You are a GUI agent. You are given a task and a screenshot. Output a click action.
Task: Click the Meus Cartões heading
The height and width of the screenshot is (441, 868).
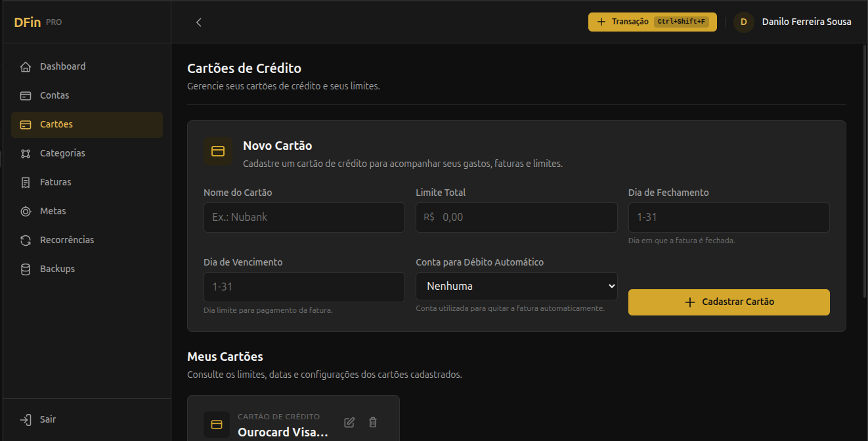click(x=225, y=357)
